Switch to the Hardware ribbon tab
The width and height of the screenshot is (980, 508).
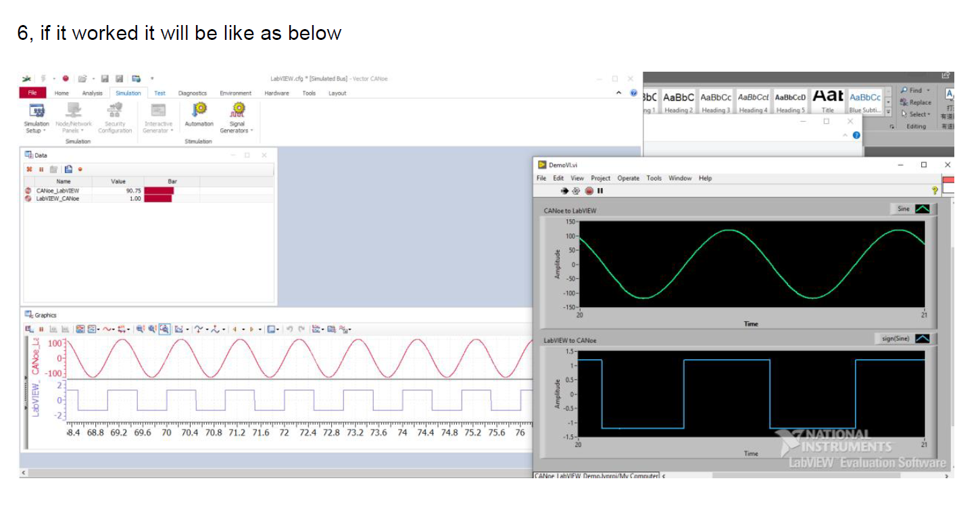(x=276, y=93)
